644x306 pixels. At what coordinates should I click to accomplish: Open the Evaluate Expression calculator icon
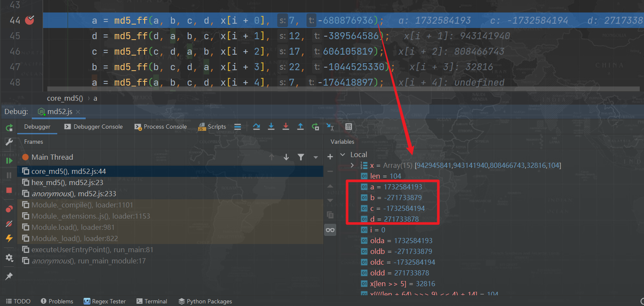[x=349, y=127]
